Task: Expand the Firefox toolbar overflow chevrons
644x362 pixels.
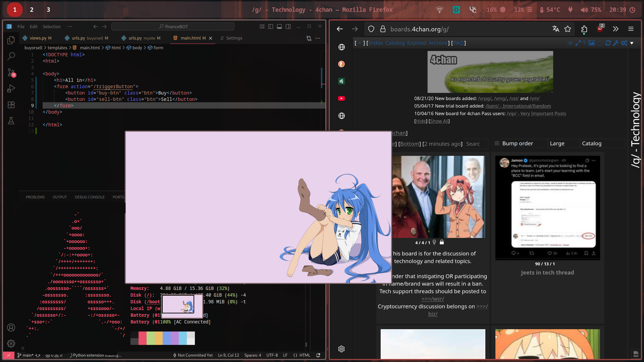Action: 615,29
